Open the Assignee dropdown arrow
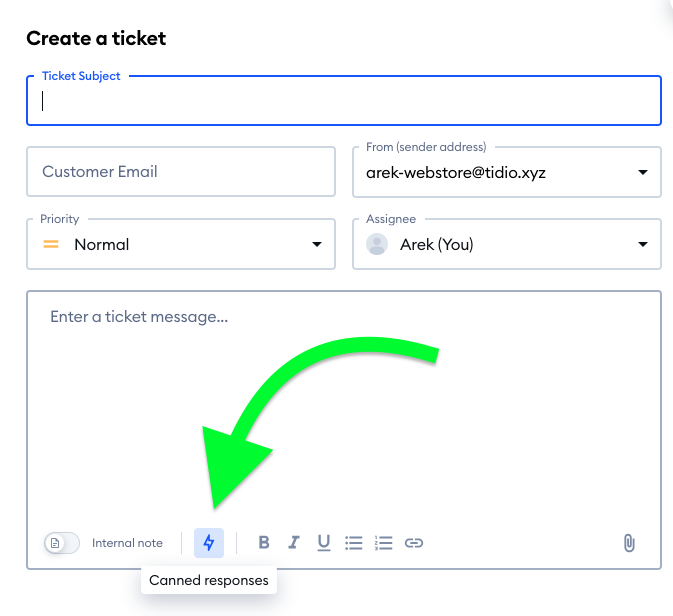The width and height of the screenshot is (673, 616). (643, 244)
